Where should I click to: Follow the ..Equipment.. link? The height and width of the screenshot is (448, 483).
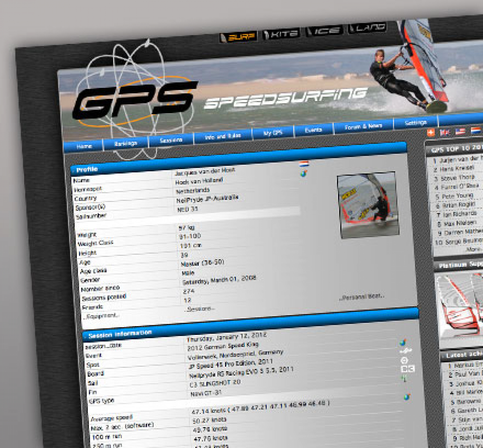pos(102,316)
